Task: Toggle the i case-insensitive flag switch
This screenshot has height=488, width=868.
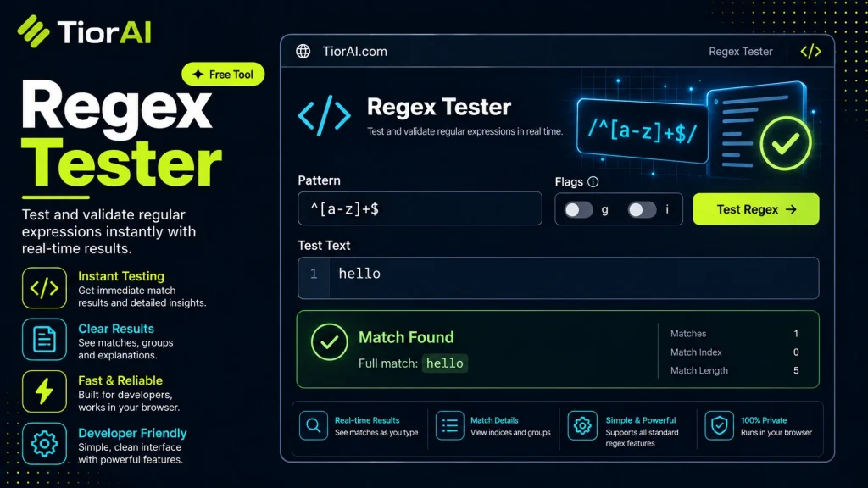Action: coord(643,210)
